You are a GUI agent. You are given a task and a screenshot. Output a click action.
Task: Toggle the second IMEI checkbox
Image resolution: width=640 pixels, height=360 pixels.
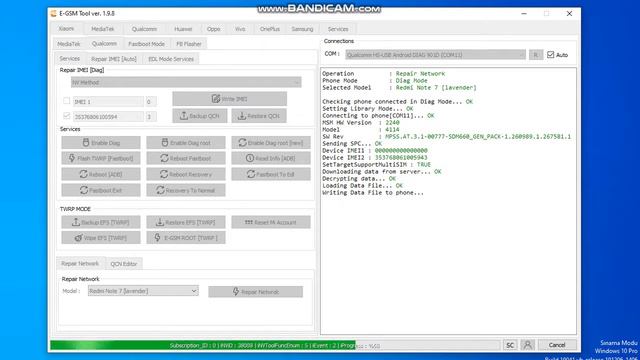click(67, 116)
